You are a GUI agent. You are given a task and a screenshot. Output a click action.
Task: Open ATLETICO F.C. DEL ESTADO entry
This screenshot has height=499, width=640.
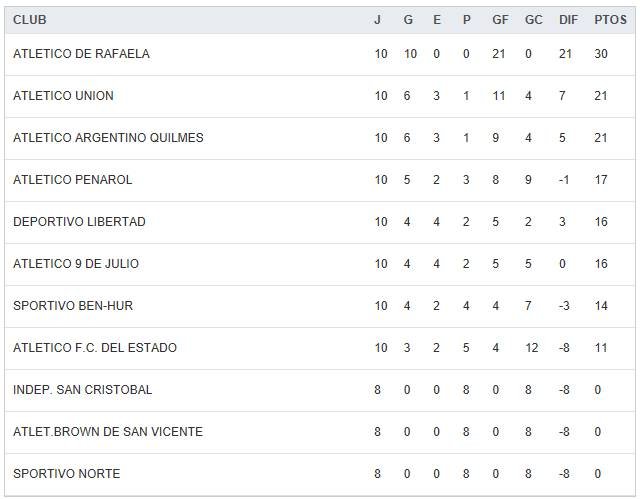(x=95, y=348)
